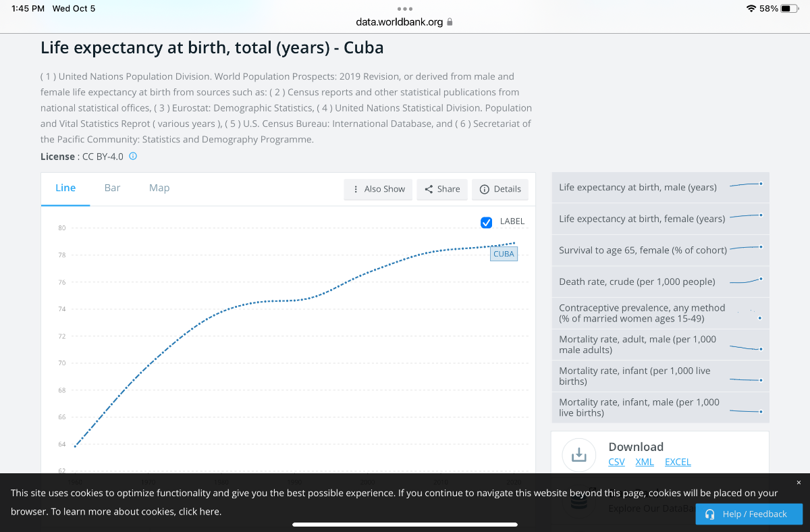Tap the Wi-Fi icon in status bar
This screenshot has width=810, height=532.
751,9
